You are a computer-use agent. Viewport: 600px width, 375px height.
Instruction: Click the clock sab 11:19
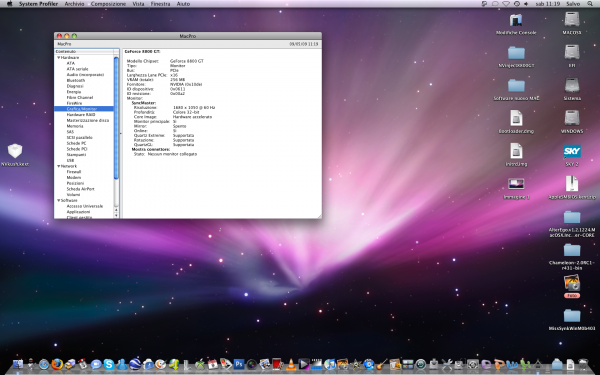coord(548,4)
